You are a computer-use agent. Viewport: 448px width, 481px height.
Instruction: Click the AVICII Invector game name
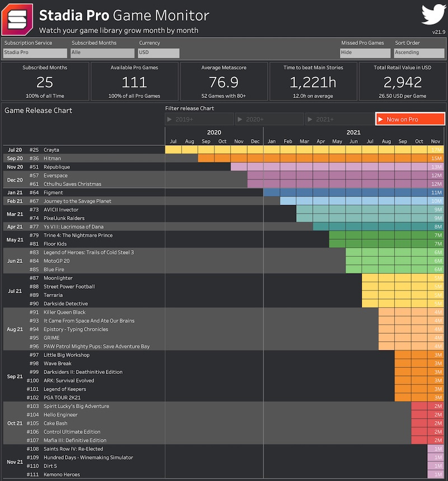click(x=61, y=210)
